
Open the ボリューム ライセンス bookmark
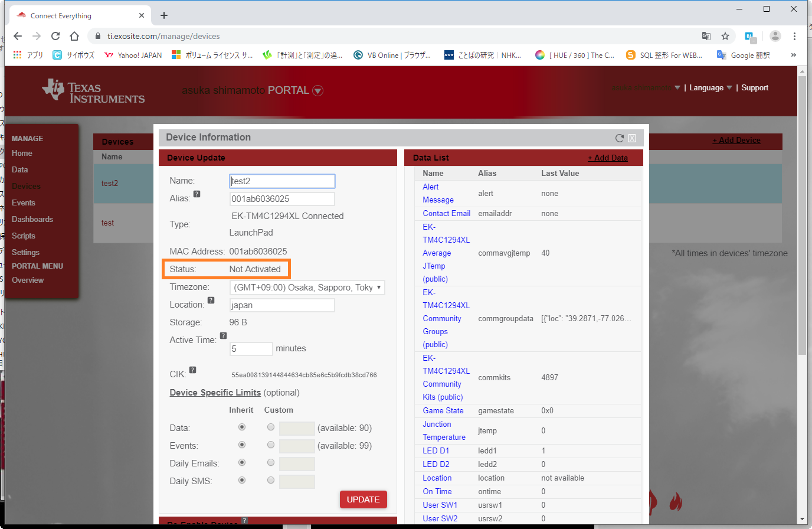click(212, 55)
